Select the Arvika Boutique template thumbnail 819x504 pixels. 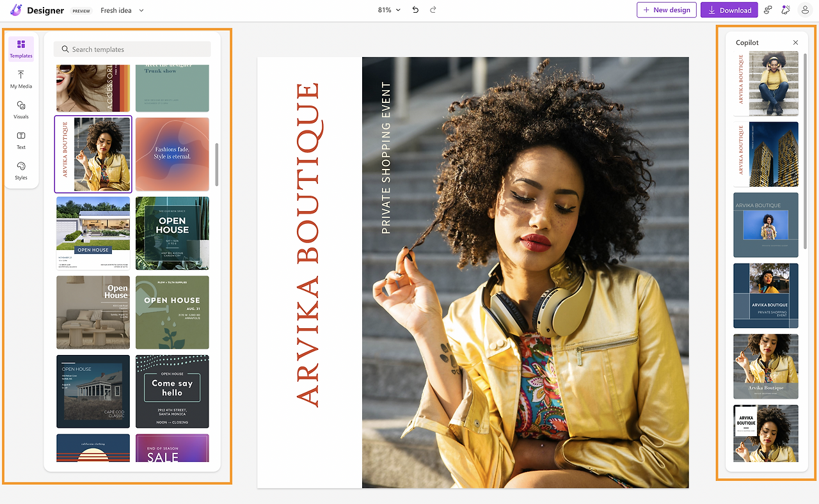click(93, 154)
